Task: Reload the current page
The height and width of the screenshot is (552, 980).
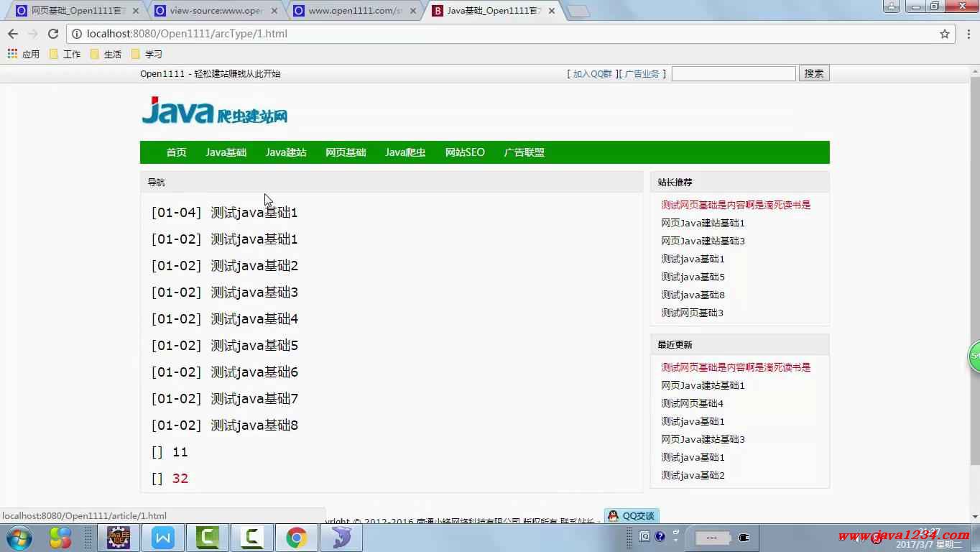Action: tap(52, 34)
